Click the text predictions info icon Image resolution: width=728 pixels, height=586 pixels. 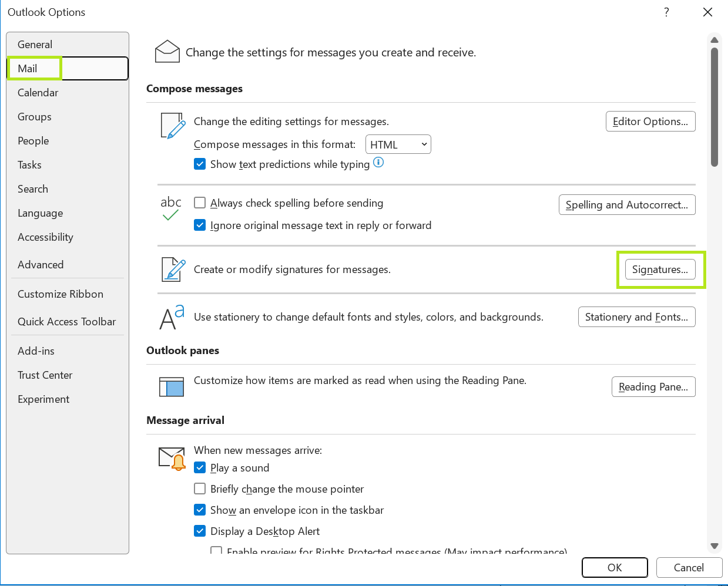[378, 163]
